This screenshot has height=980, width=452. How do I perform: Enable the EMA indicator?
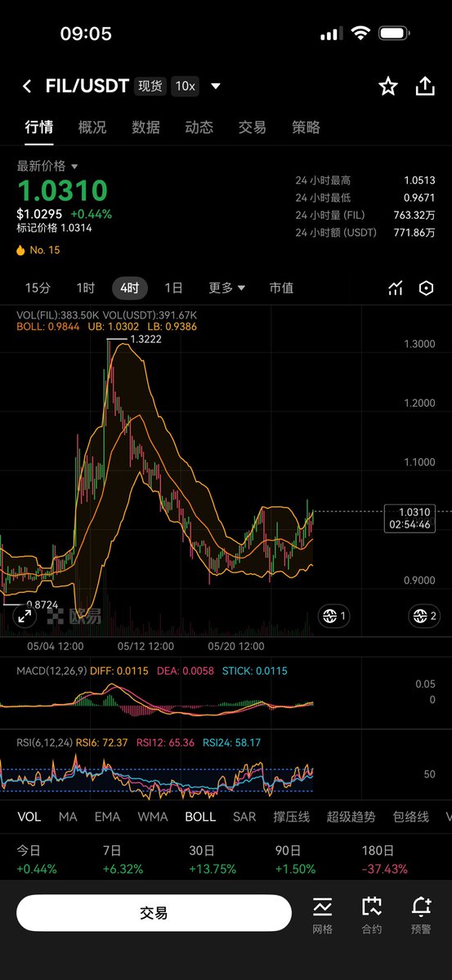coord(107,817)
